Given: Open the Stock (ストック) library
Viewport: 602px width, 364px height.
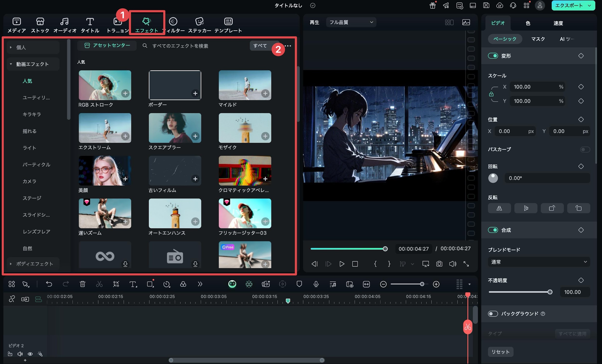Looking at the screenshot, I should tap(40, 25).
